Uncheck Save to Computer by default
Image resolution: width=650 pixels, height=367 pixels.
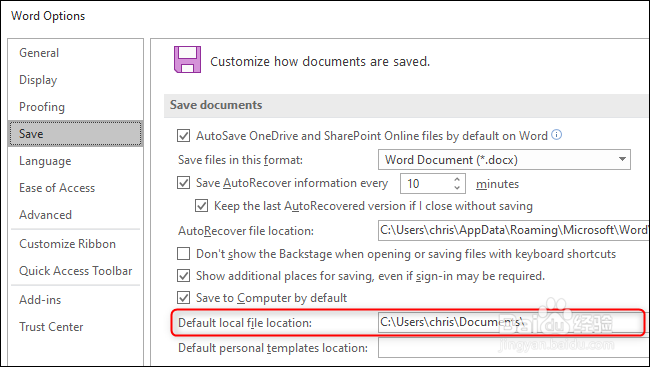[184, 298]
